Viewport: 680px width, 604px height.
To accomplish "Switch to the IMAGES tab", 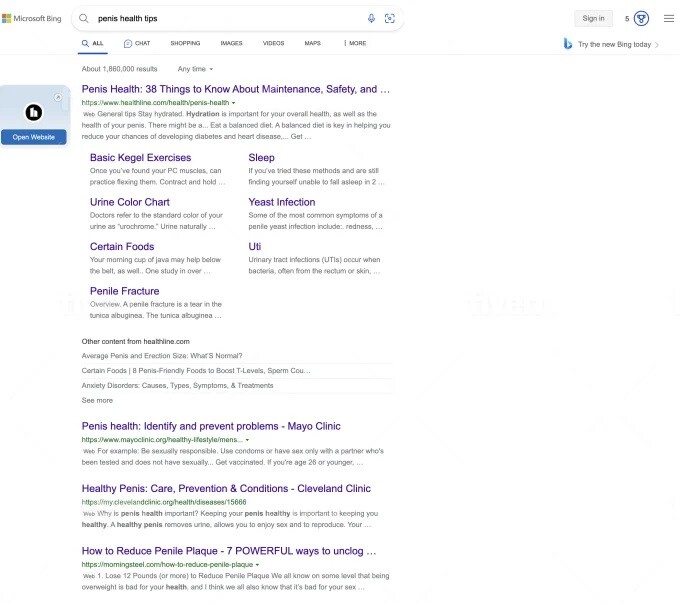I will [x=231, y=43].
